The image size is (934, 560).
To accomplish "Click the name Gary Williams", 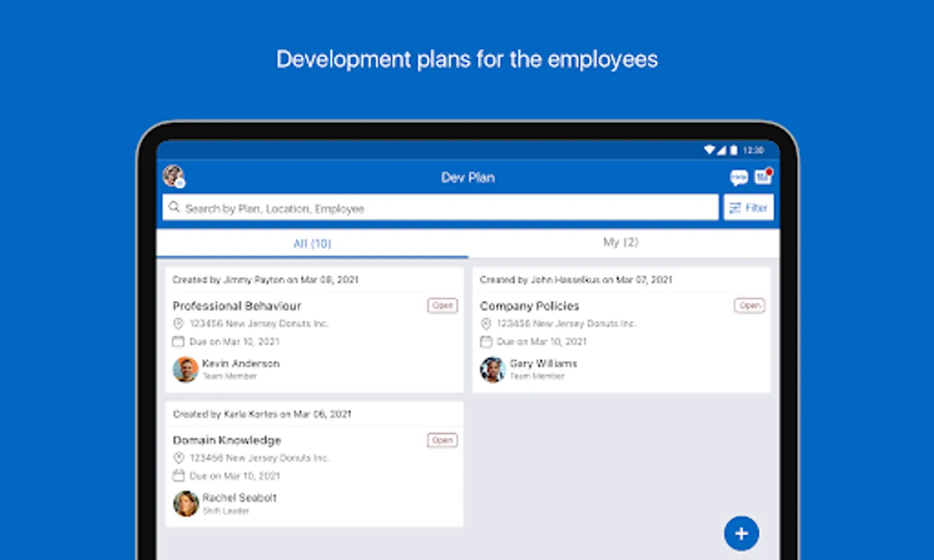I will (544, 363).
